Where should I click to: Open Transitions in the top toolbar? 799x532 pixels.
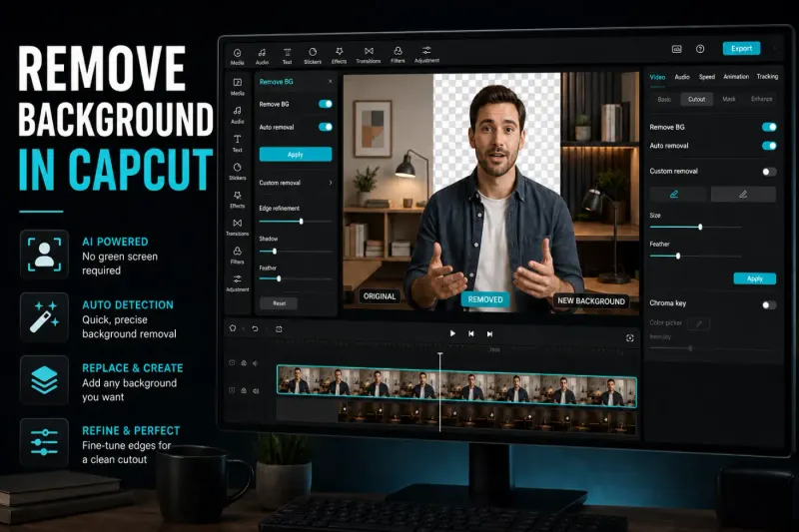click(369, 55)
